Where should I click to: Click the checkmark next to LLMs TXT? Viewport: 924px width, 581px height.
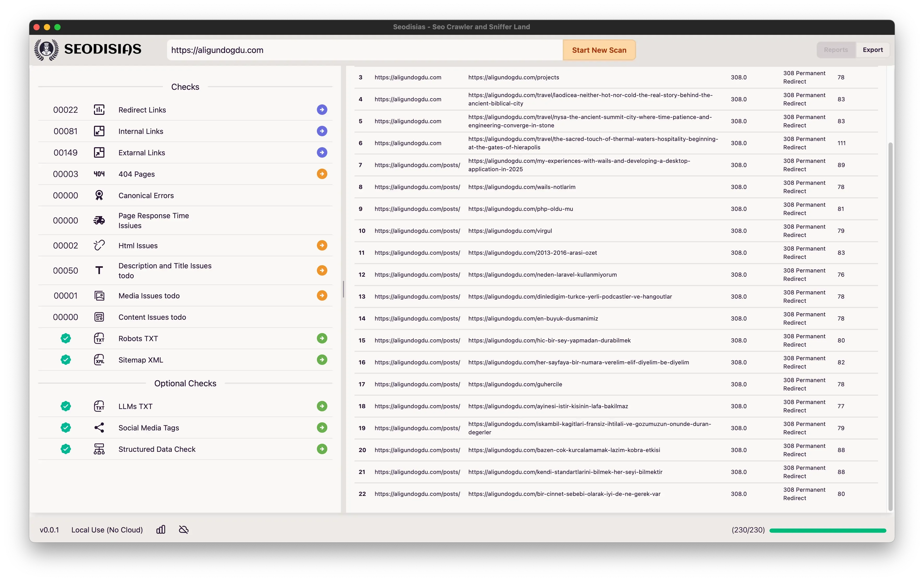(66, 406)
